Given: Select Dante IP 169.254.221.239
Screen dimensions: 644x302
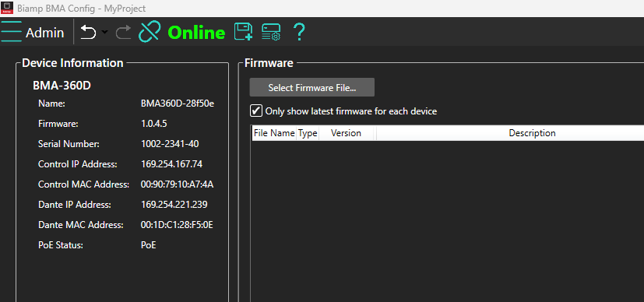Looking at the screenshot, I should (174, 205).
